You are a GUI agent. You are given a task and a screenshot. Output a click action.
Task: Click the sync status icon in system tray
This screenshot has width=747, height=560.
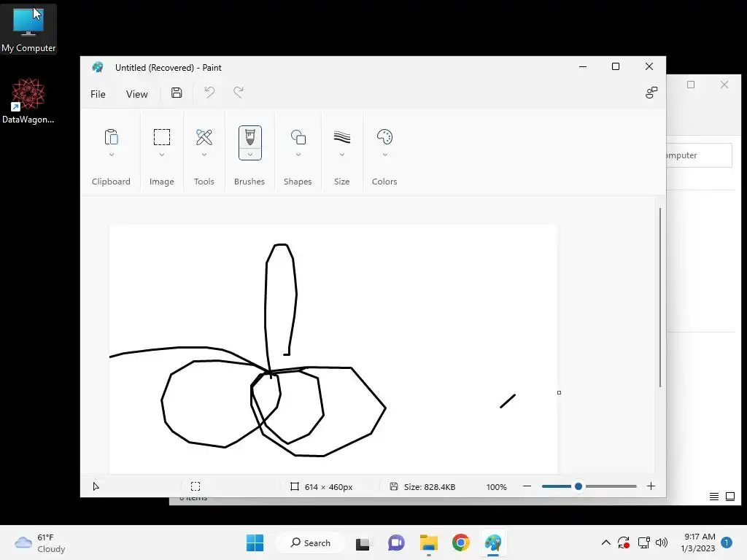tap(624, 542)
